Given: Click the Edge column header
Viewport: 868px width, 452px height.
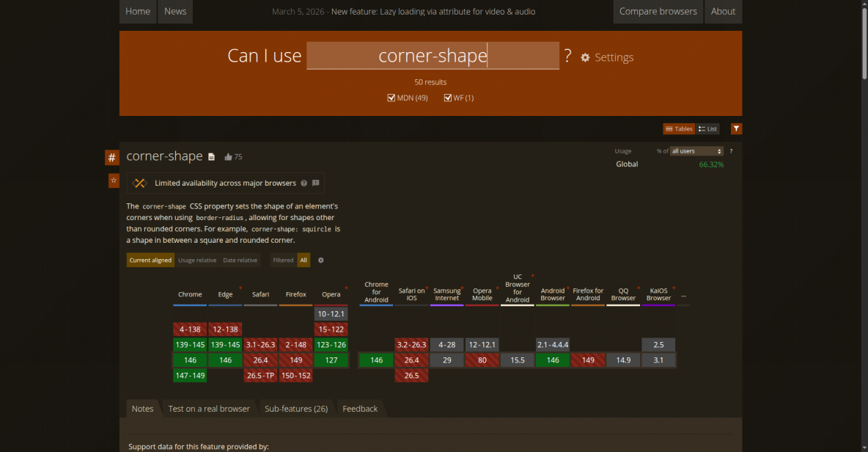Looking at the screenshot, I should (225, 295).
